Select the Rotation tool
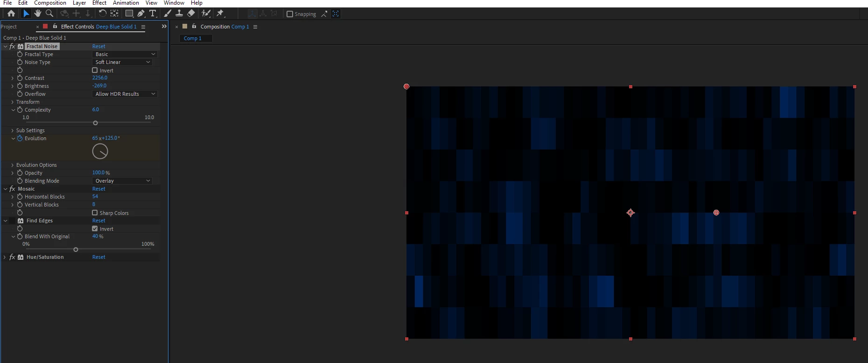Viewport: 868px width, 363px height. 103,14
